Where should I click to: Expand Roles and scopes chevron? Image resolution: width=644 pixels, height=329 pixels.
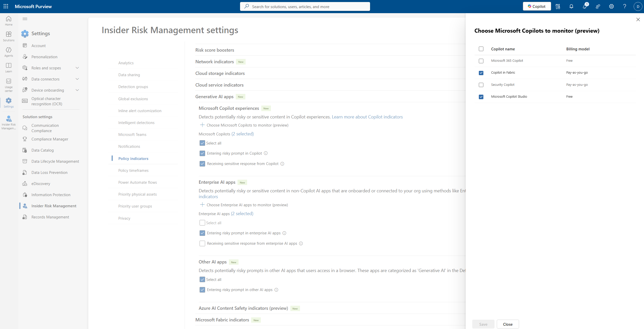pyautogui.click(x=77, y=68)
